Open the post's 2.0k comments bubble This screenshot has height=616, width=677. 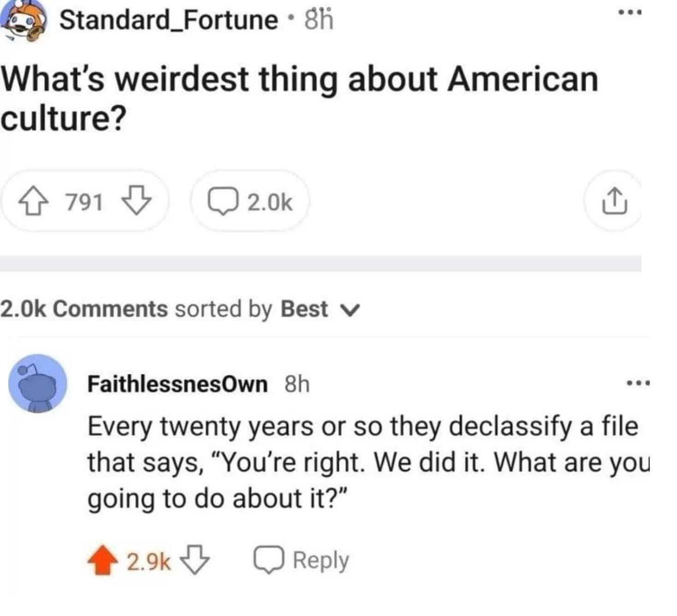coord(250,202)
